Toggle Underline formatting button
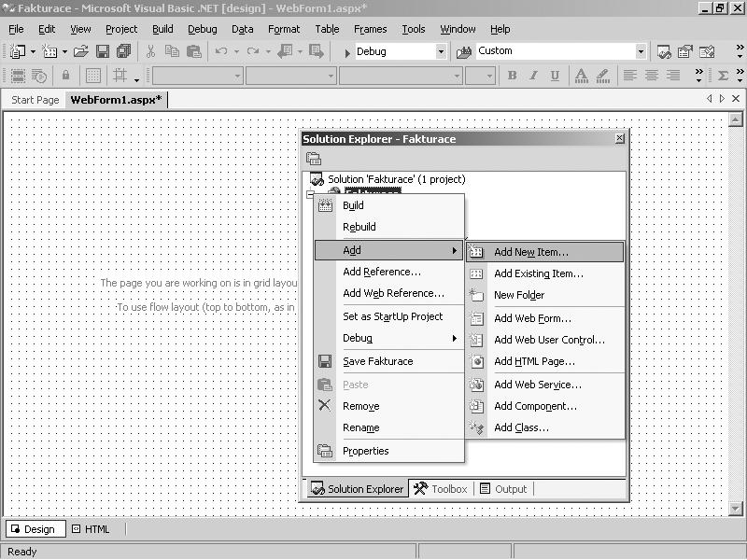The width and height of the screenshot is (747, 560). (x=555, y=76)
